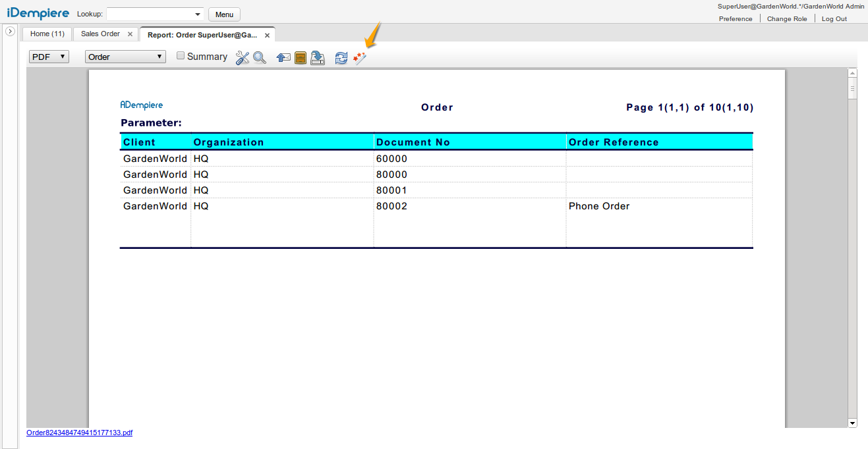The width and height of the screenshot is (868, 449).
Task: Click the Export report icon
Action: pyautogui.click(x=318, y=58)
